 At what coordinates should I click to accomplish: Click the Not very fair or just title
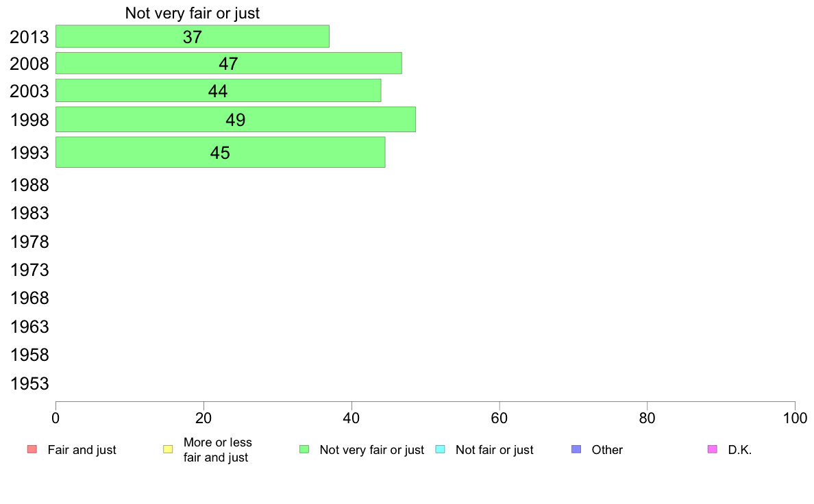[193, 14]
